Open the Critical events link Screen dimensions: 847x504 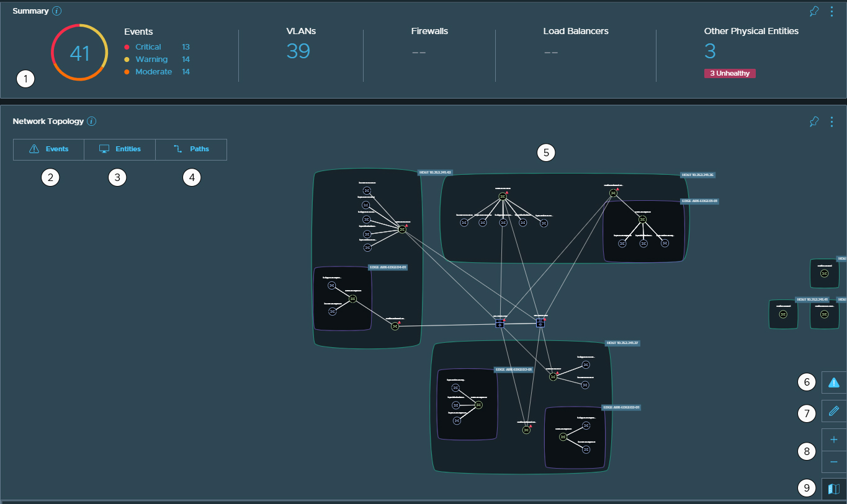click(x=148, y=47)
